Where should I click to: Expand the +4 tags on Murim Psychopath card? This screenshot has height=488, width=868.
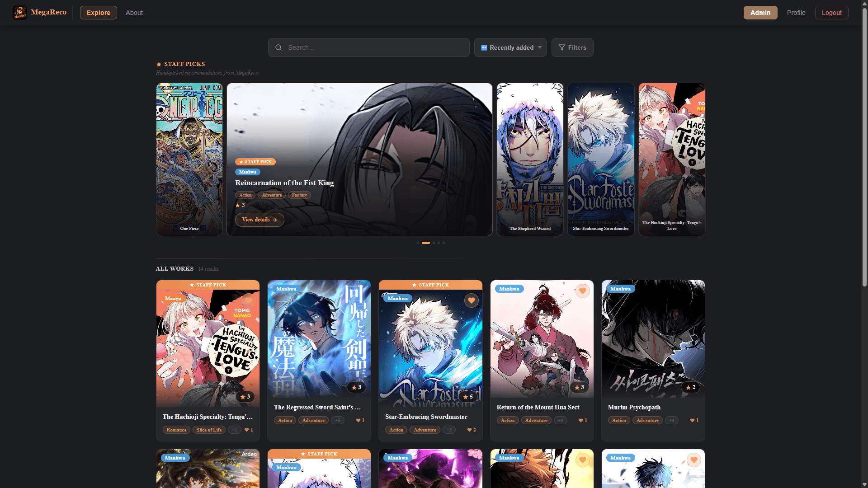672,420
